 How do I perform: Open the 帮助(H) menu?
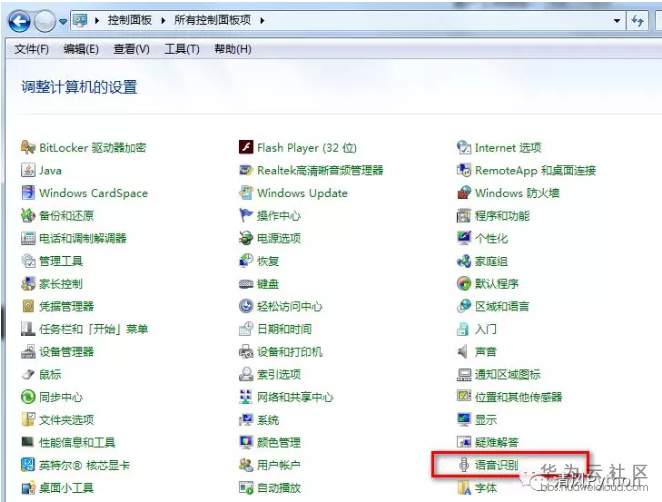click(233, 49)
